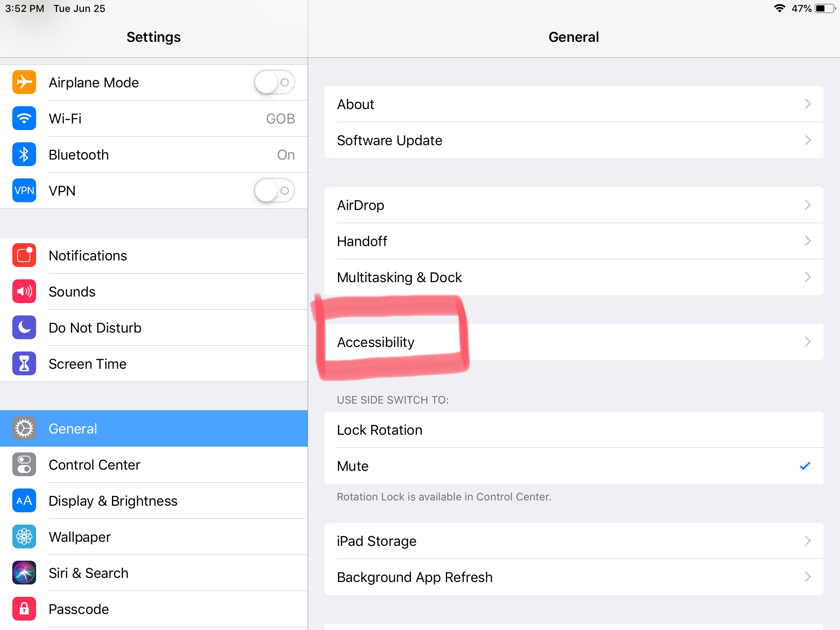Open About via its chevron
Viewport: 840px width, 630px height.
807,104
